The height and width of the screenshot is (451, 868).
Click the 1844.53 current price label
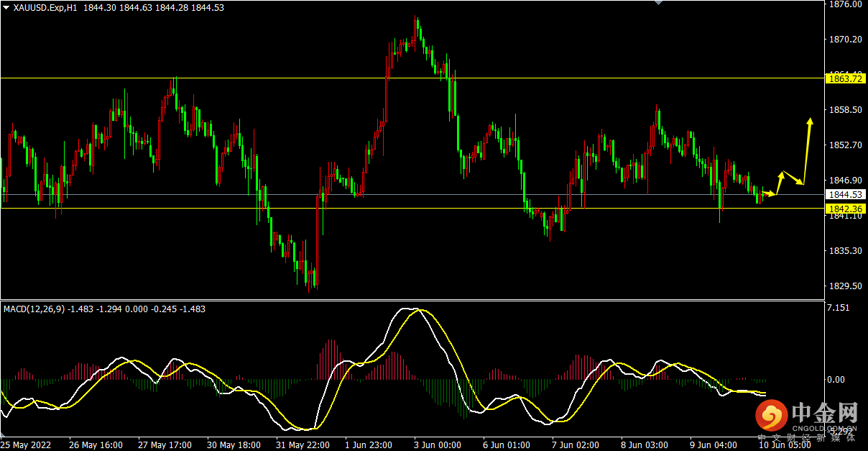[x=845, y=194]
